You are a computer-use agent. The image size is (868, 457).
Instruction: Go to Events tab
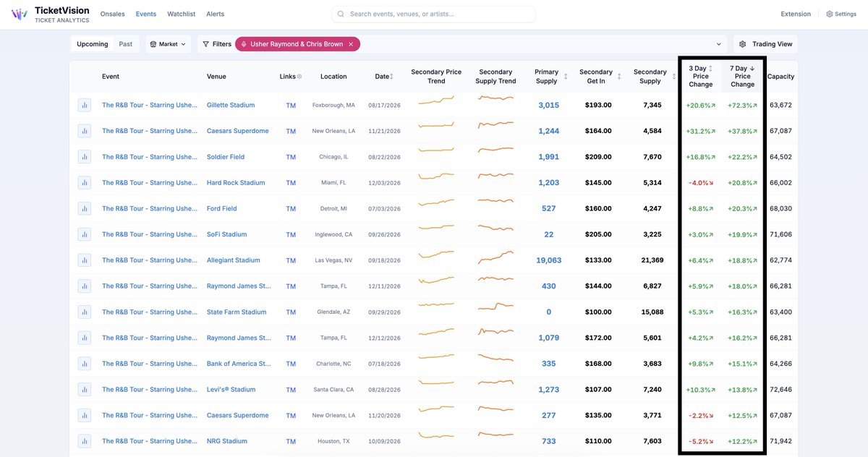click(x=146, y=14)
